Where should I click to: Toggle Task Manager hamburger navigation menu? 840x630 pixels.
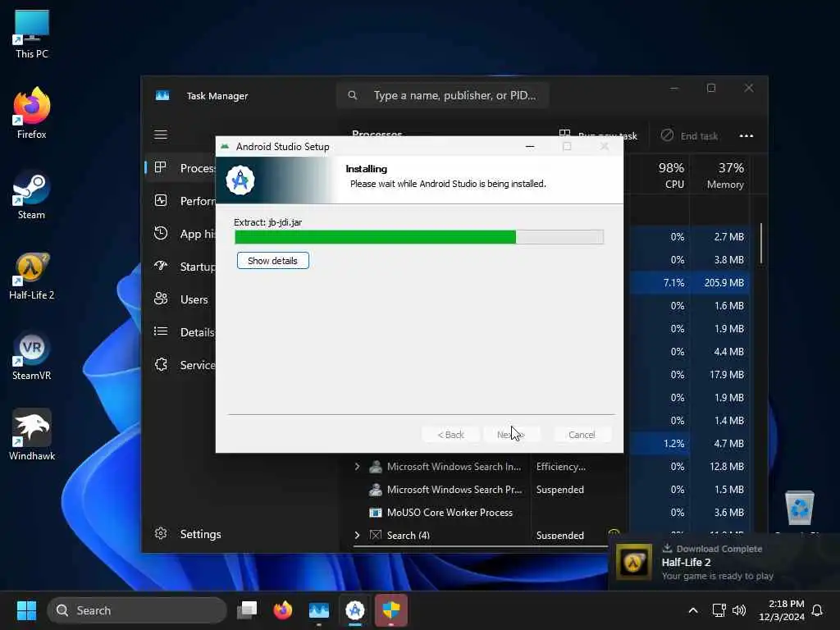point(161,135)
